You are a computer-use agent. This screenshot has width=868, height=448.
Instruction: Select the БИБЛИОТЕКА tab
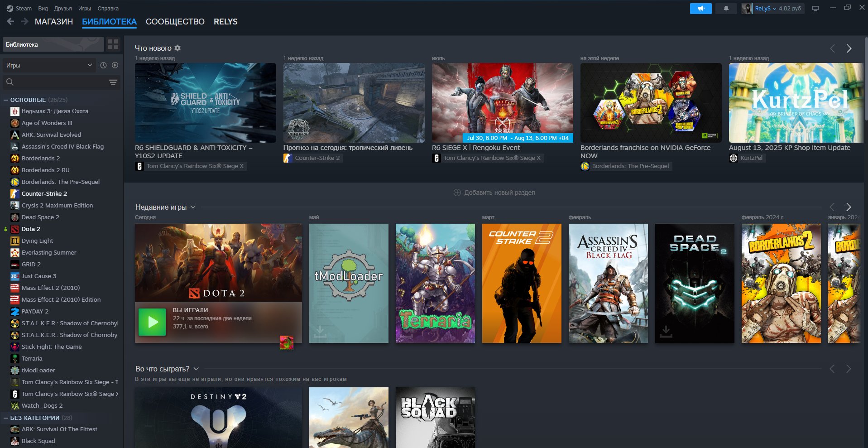(x=109, y=22)
